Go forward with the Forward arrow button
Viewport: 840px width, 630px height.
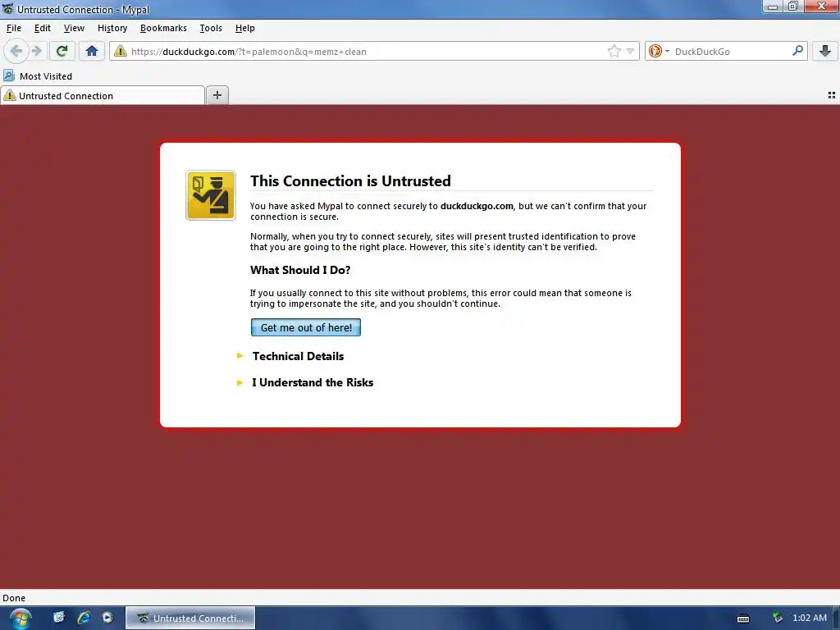[x=37, y=51]
